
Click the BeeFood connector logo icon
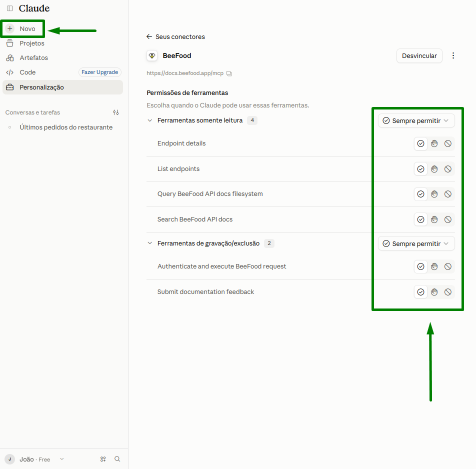(x=152, y=55)
